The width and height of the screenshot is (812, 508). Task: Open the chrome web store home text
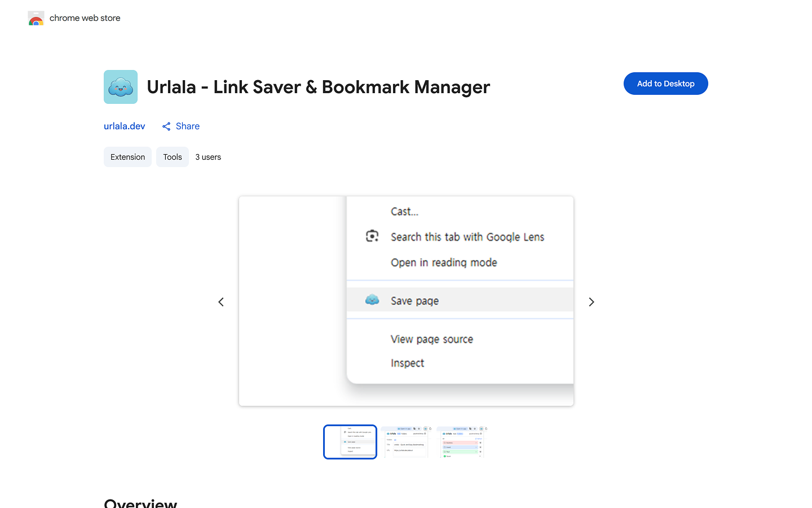pyautogui.click(x=85, y=18)
